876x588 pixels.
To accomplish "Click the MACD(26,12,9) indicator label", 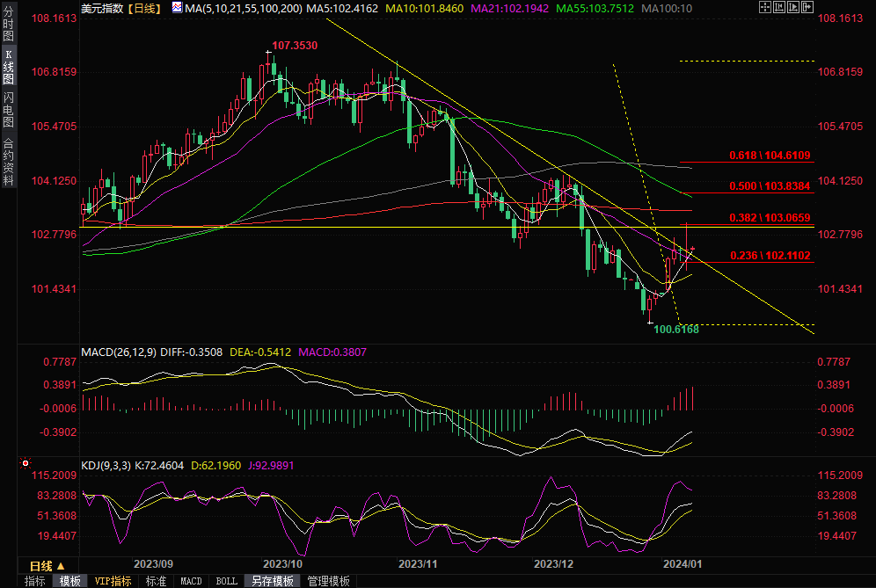I will pyautogui.click(x=119, y=352).
